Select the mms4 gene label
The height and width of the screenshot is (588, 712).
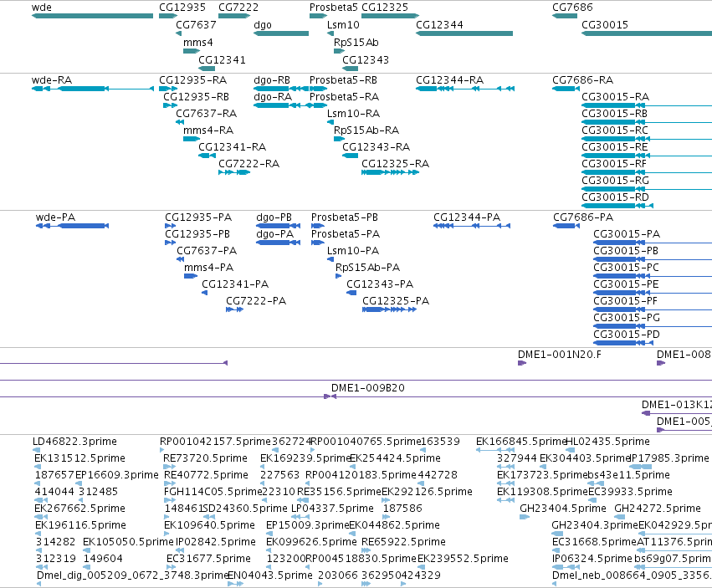click(198, 42)
